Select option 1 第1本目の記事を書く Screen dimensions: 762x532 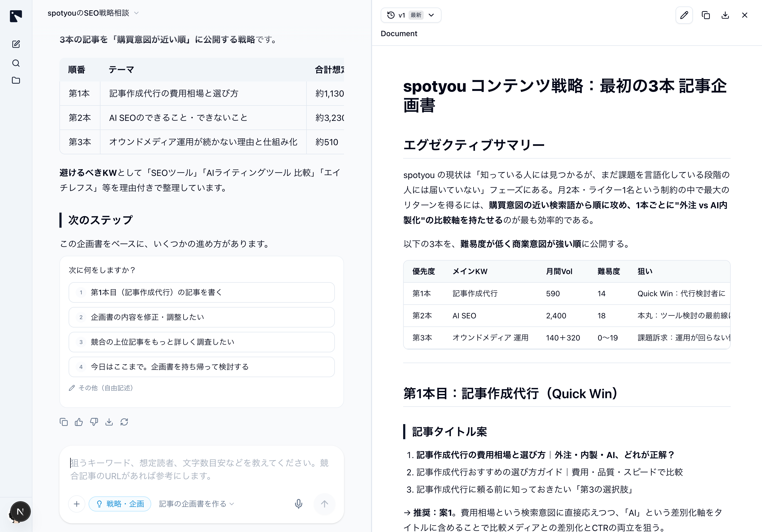pyautogui.click(x=201, y=292)
